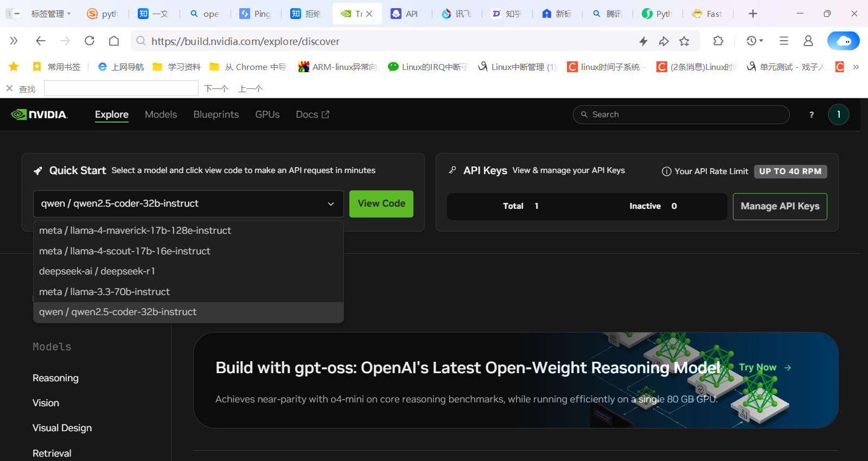Open the 上网导航 bookmark
Viewport: 868px width, 461px height.
pos(120,67)
